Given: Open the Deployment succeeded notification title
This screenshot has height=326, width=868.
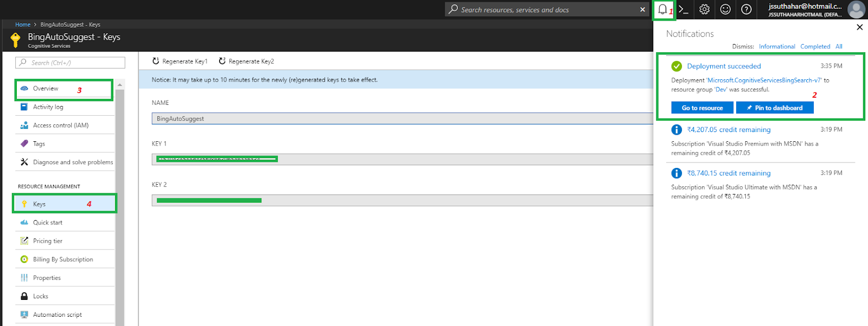Looking at the screenshot, I should [724, 66].
